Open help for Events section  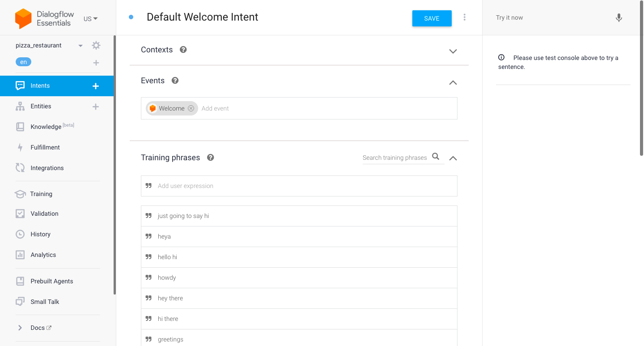[x=175, y=81]
